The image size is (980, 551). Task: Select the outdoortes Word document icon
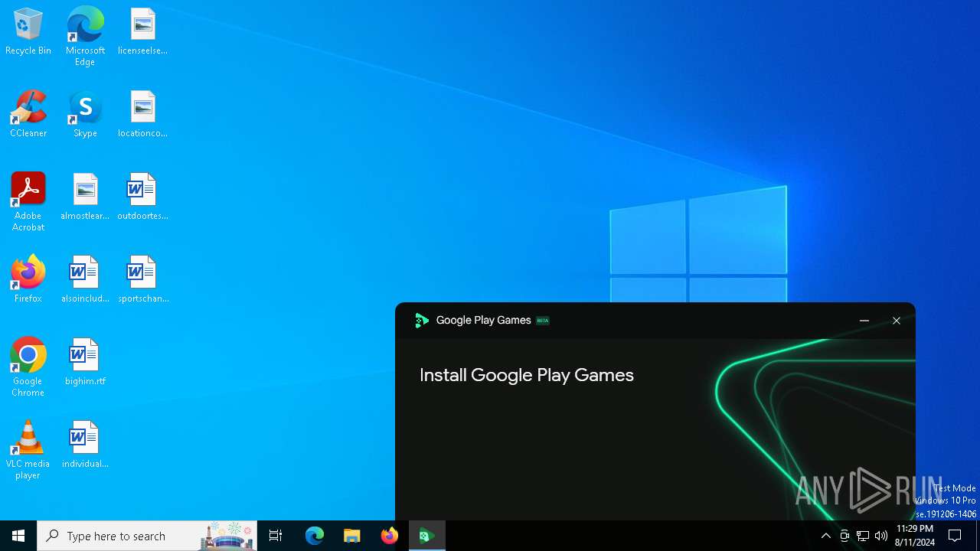pyautogui.click(x=142, y=197)
